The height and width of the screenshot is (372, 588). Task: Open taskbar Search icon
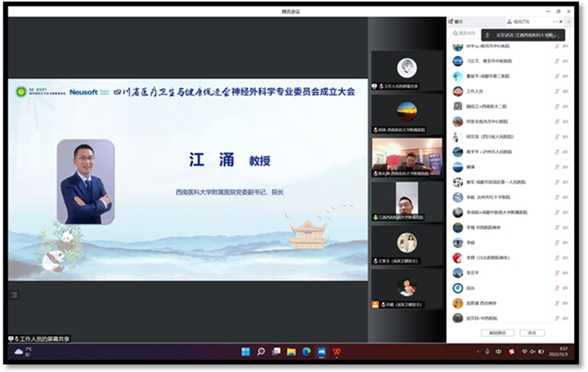click(261, 352)
